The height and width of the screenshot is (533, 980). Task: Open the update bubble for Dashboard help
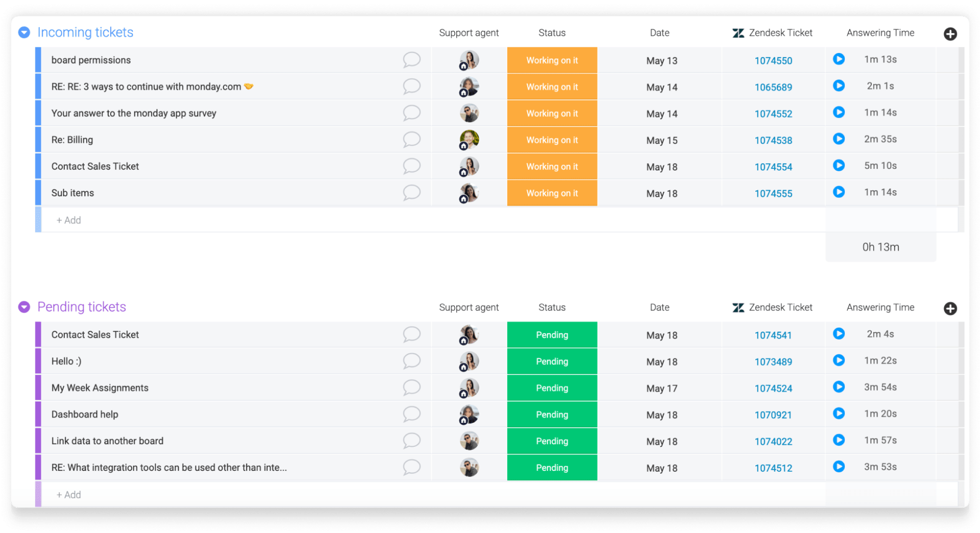click(411, 414)
